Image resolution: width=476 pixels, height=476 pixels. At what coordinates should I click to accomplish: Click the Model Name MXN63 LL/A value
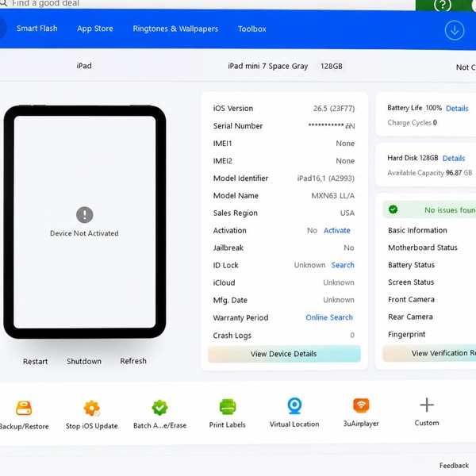coord(333,195)
